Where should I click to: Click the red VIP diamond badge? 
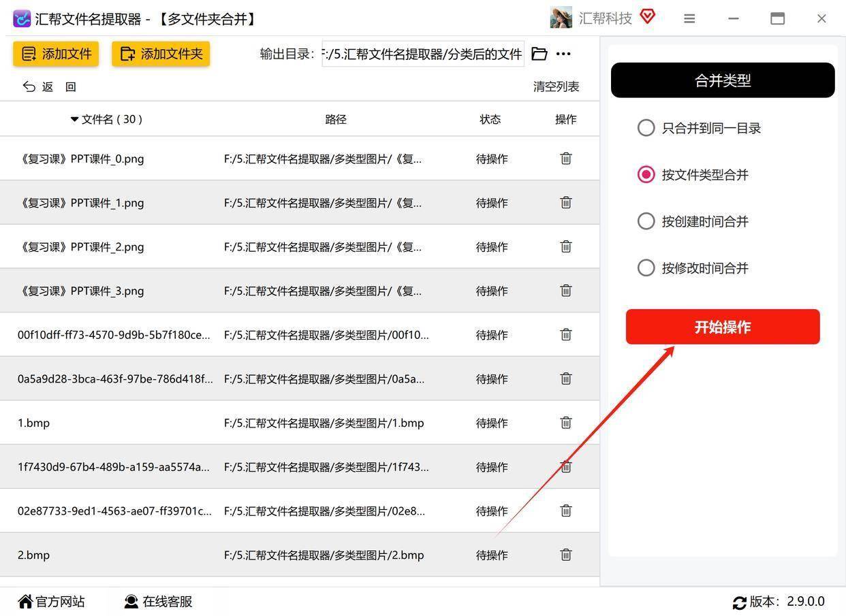coord(648,16)
